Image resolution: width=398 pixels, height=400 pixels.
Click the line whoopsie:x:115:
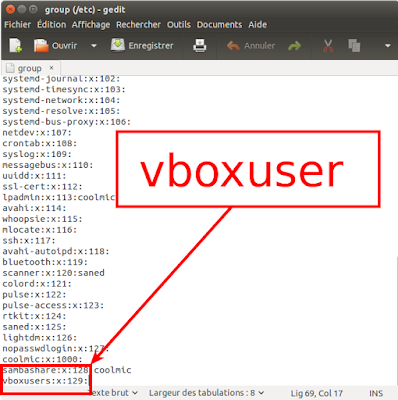click(x=42, y=219)
